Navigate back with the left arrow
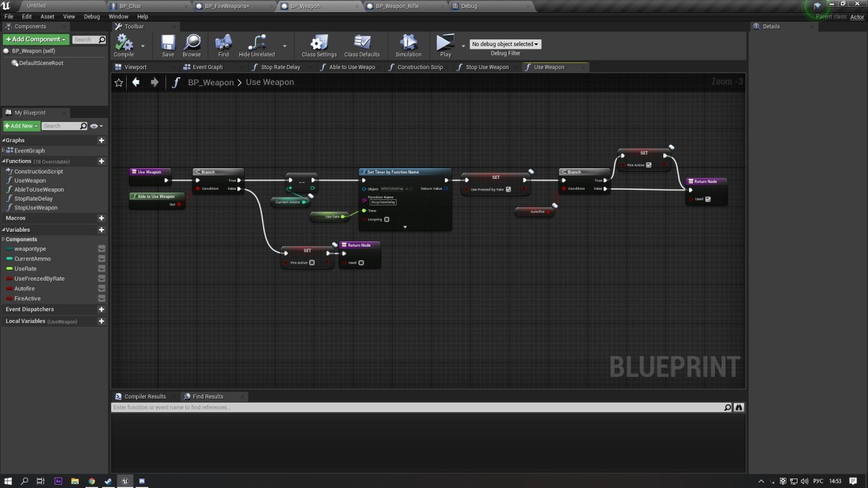868x488 pixels. click(136, 82)
